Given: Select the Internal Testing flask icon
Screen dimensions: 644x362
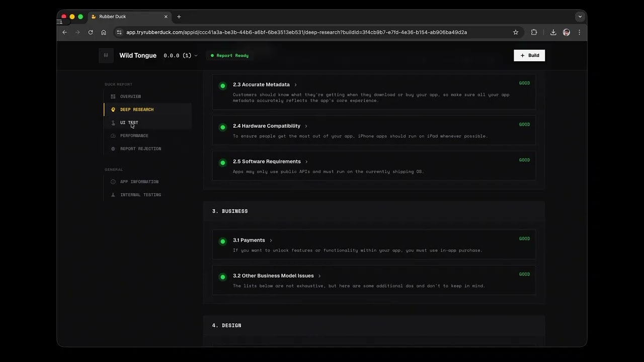Looking at the screenshot, I should coord(113,195).
